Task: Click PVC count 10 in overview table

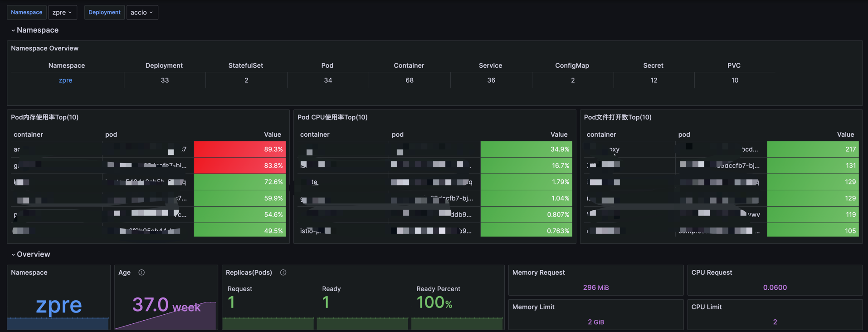Action: 735,80
